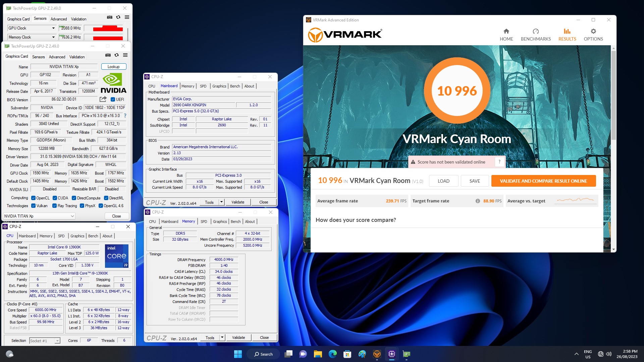This screenshot has width=644, height=362.
Task: Toggle the Vulkan checkbox
Action: (33, 206)
